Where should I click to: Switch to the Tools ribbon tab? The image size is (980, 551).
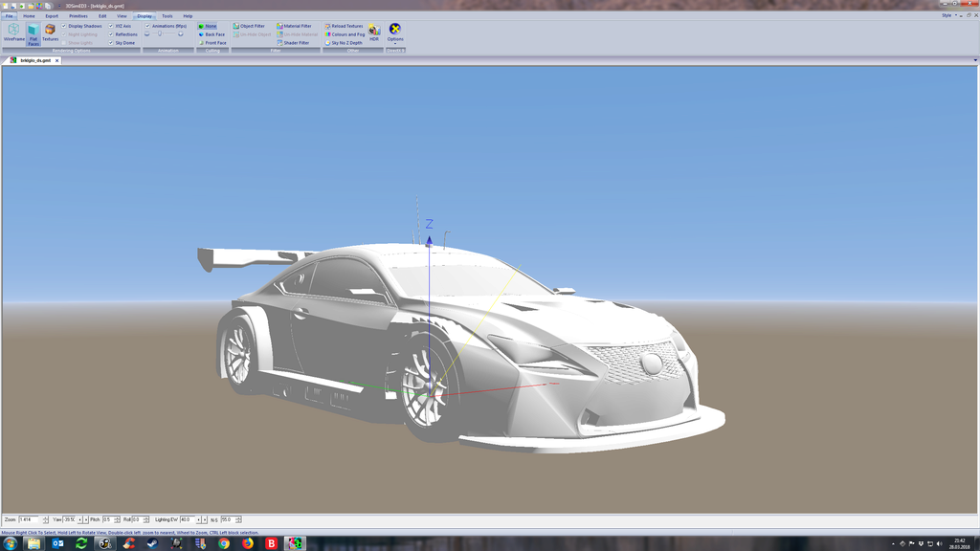167,15
